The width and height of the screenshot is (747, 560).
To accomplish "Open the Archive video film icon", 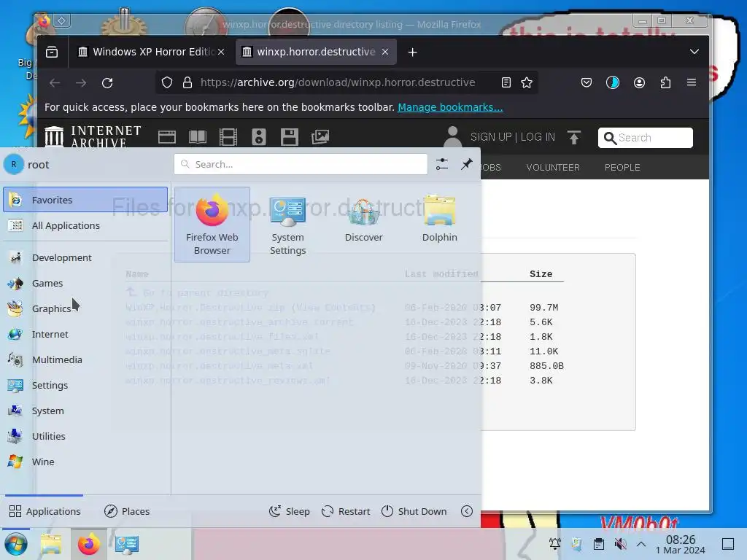I will click(x=228, y=137).
